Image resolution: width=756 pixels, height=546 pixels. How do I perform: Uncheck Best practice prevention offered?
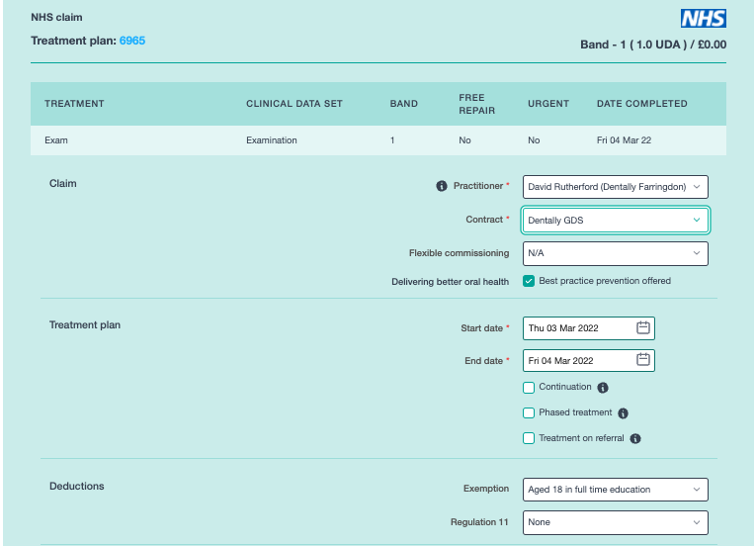click(x=530, y=281)
